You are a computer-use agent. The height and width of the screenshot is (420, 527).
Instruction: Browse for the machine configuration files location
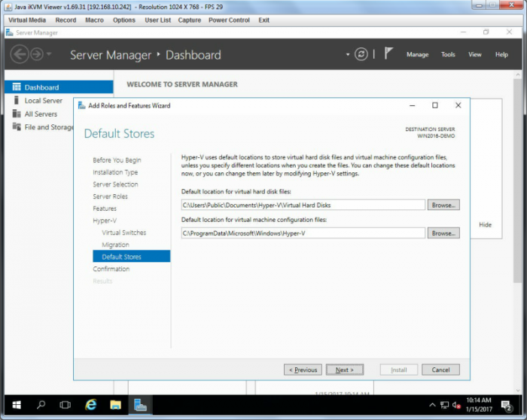tap(443, 233)
